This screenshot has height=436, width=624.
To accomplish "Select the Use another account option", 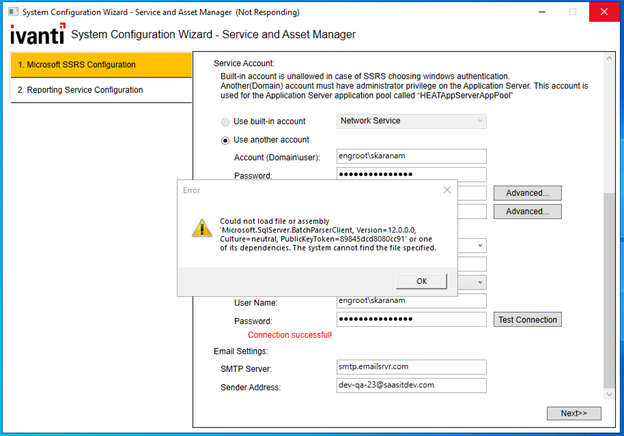I will (x=225, y=140).
